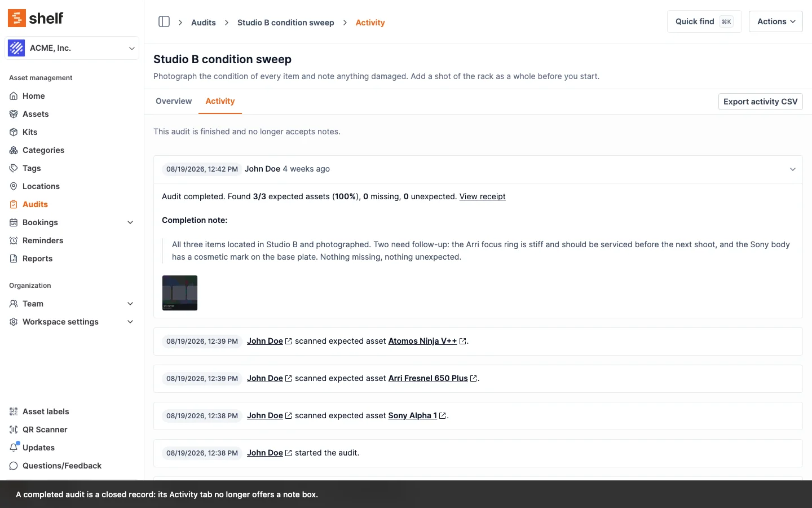Export activity CSV
The image size is (812, 508).
[x=760, y=102]
